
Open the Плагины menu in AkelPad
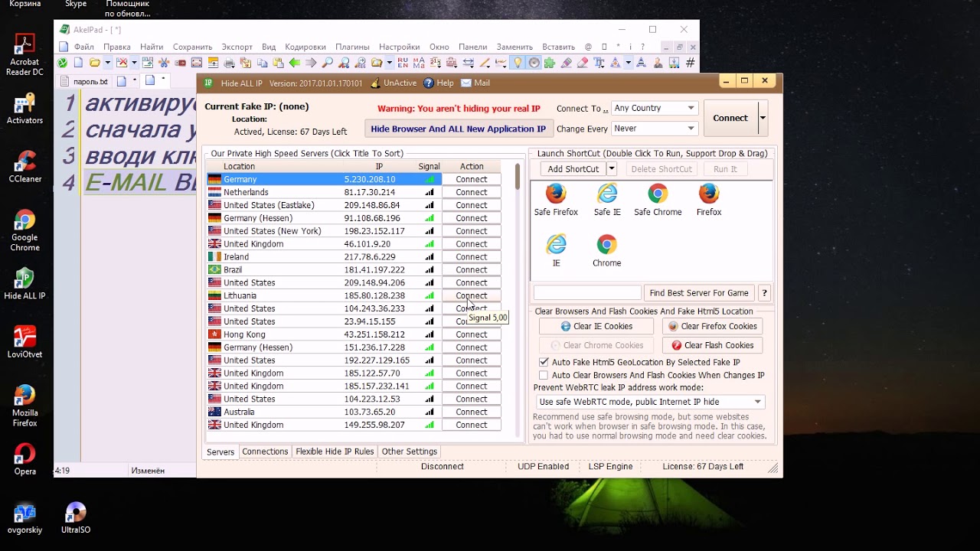[x=352, y=47]
